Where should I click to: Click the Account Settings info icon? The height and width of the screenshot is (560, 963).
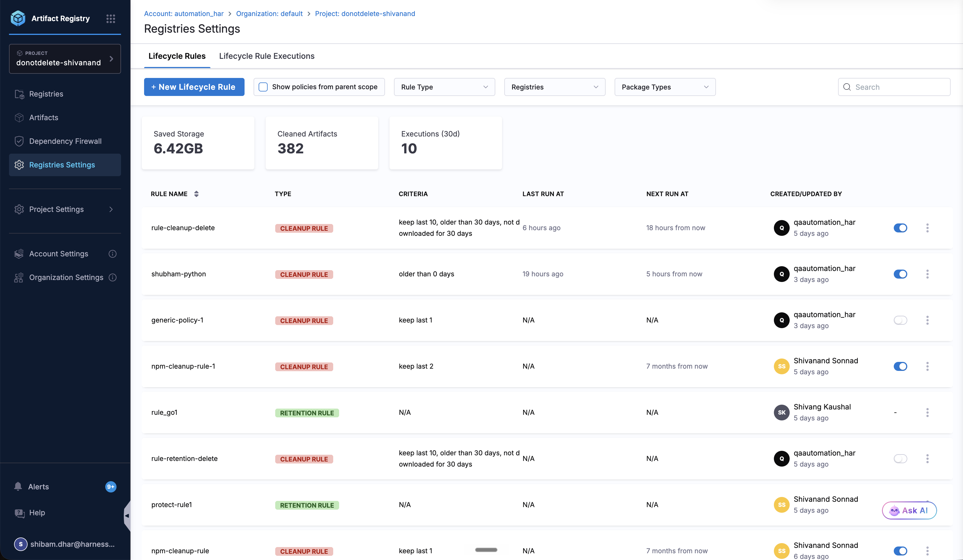pyautogui.click(x=113, y=254)
